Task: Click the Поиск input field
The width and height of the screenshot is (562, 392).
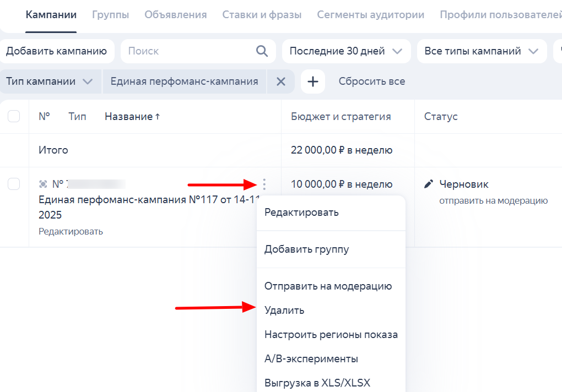Action: click(x=187, y=51)
